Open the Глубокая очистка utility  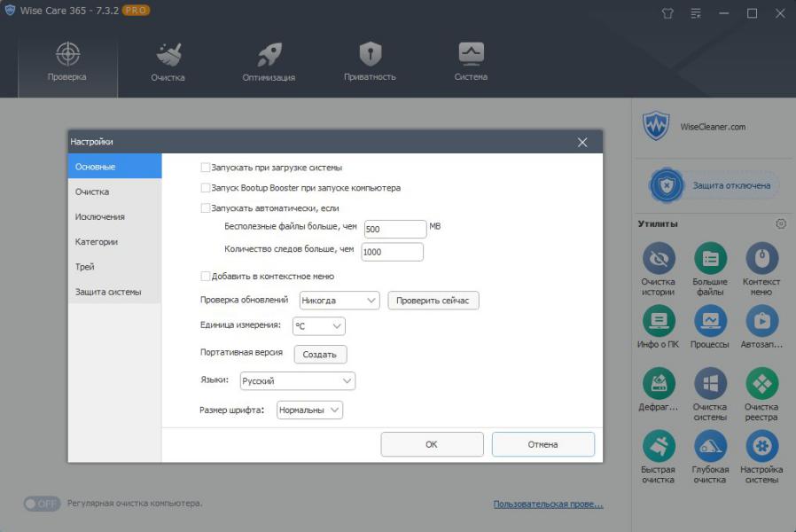click(710, 446)
